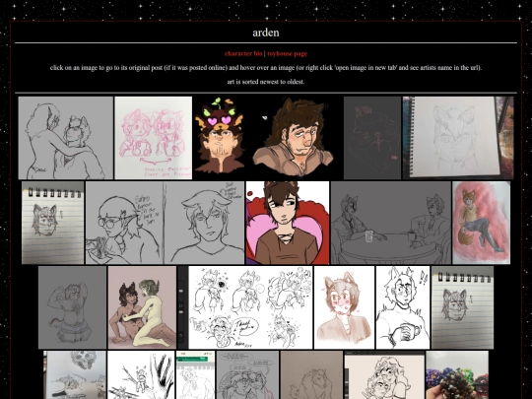Click 'art is sorted newest to oldest' text
Image resolution: width=532 pixels, height=399 pixels.
pyautogui.click(x=266, y=82)
